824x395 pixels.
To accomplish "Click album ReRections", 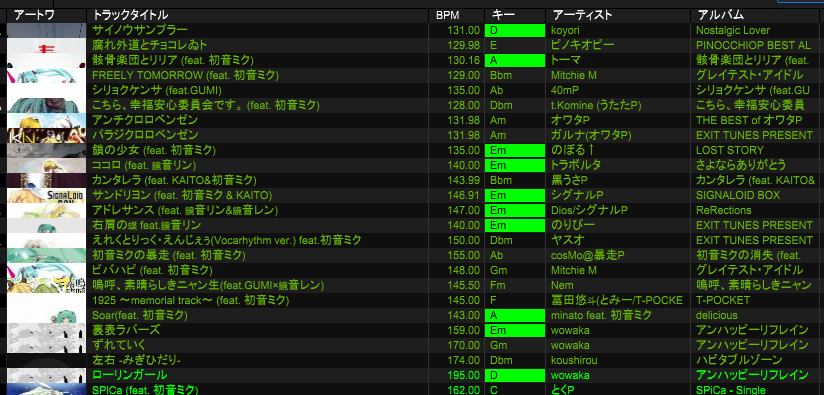I will click(724, 211).
